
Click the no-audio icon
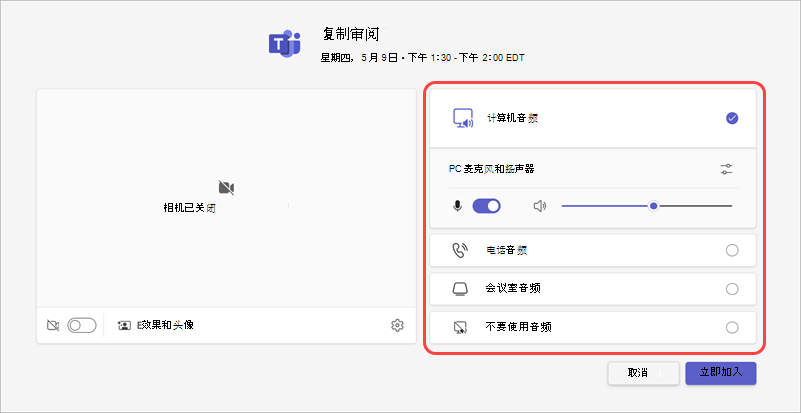(x=460, y=328)
